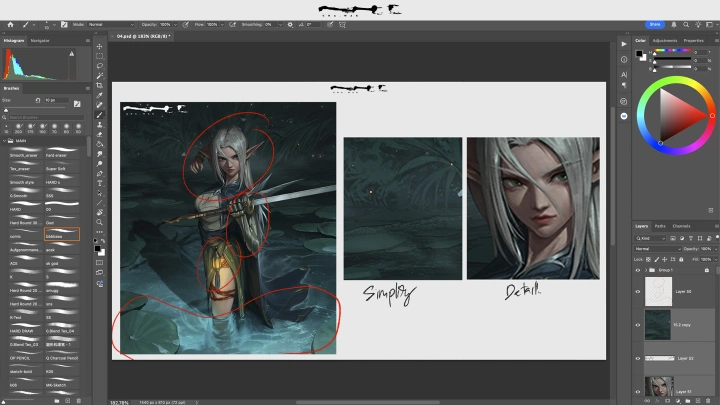The image size is (720, 405).
Task: Hide Group 1 layer group
Action: tap(637, 270)
